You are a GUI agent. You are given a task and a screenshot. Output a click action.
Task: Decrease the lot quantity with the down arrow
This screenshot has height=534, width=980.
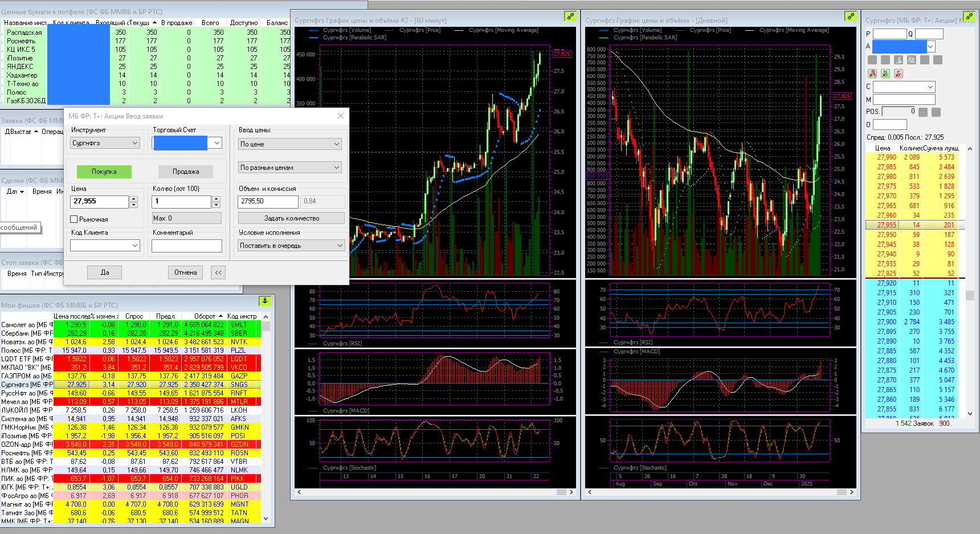[216, 205]
